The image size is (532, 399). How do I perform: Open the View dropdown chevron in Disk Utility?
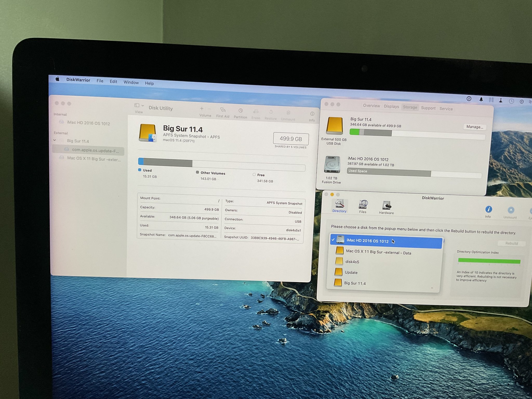[x=143, y=106]
